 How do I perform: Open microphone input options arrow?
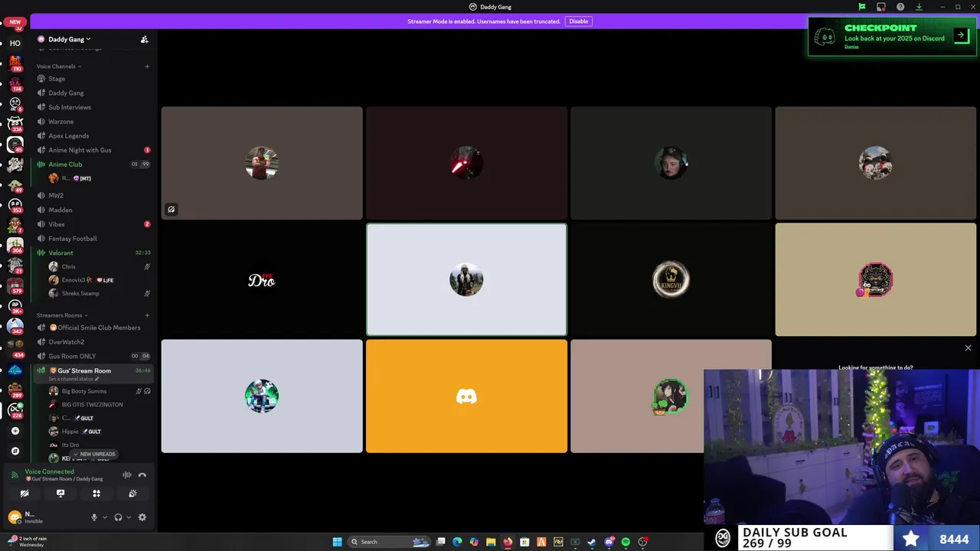pos(104,517)
